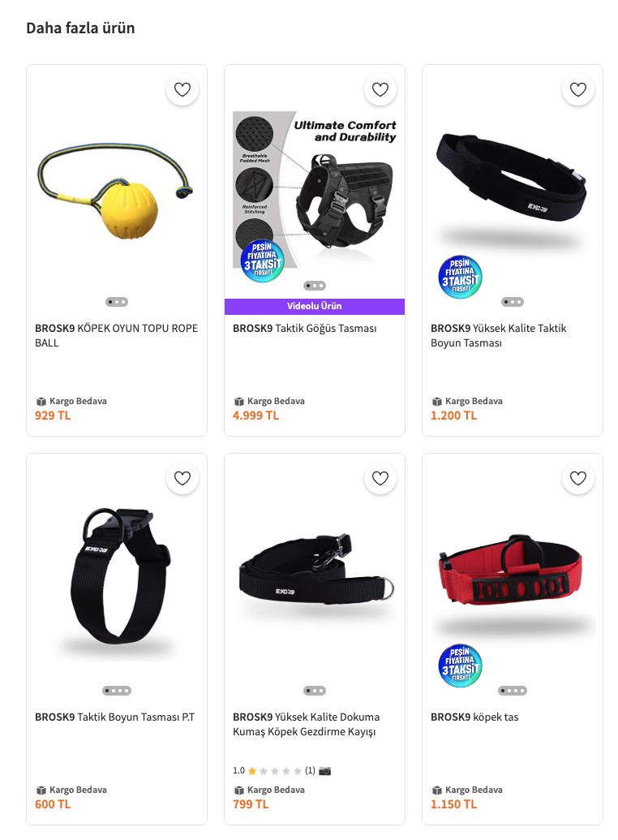Click the red dog collar image
Viewport: 618px width, 840px height.
coord(510,570)
